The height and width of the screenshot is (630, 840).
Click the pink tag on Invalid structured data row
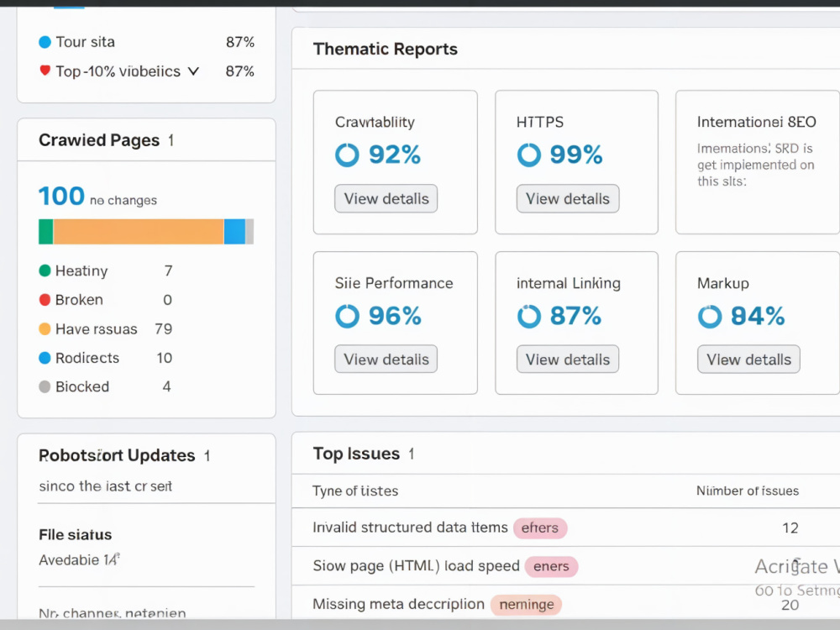(x=540, y=528)
